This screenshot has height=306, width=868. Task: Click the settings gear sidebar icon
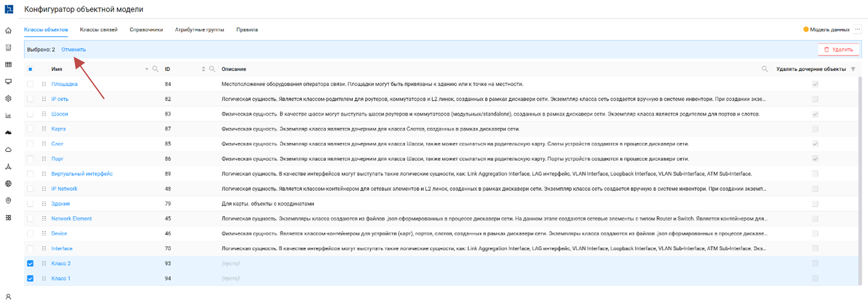tap(8, 99)
